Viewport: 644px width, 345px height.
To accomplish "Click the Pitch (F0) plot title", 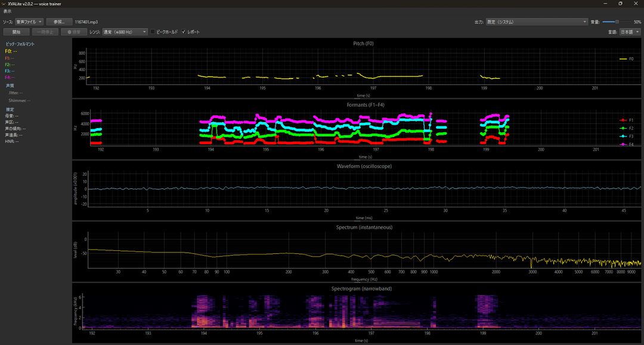I will [363, 43].
